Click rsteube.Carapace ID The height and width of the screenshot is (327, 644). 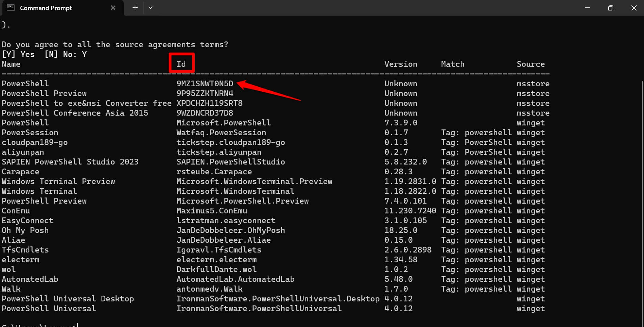tap(214, 172)
